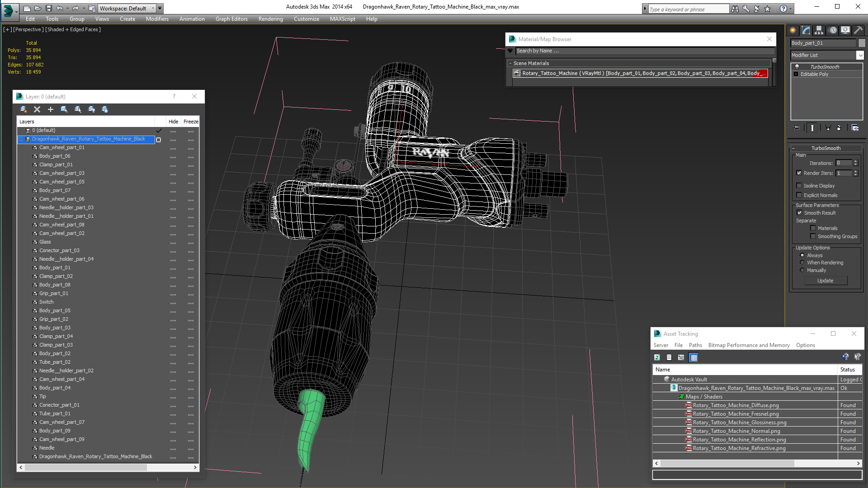Image resolution: width=868 pixels, height=488 pixels.
Task: Open the Edit menu
Action: [30, 19]
